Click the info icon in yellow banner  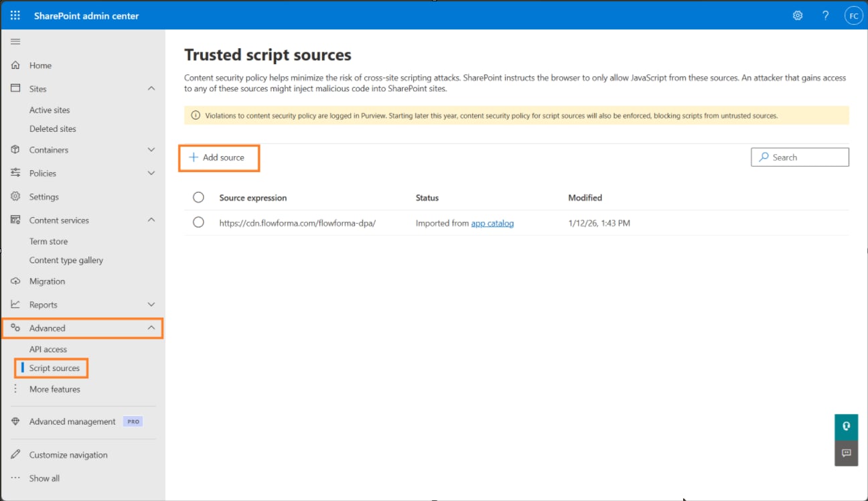click(196, 115)
